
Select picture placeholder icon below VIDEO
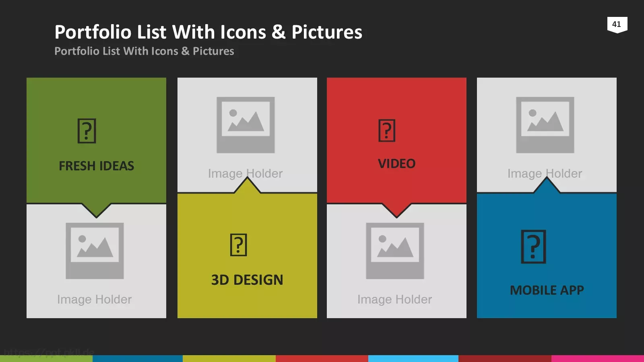tap(395, 251)
